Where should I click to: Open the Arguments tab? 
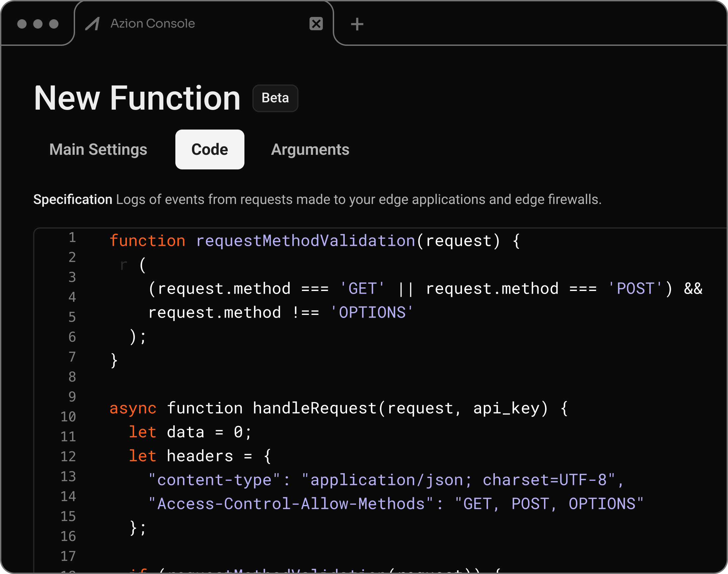(x=311, y=149)
